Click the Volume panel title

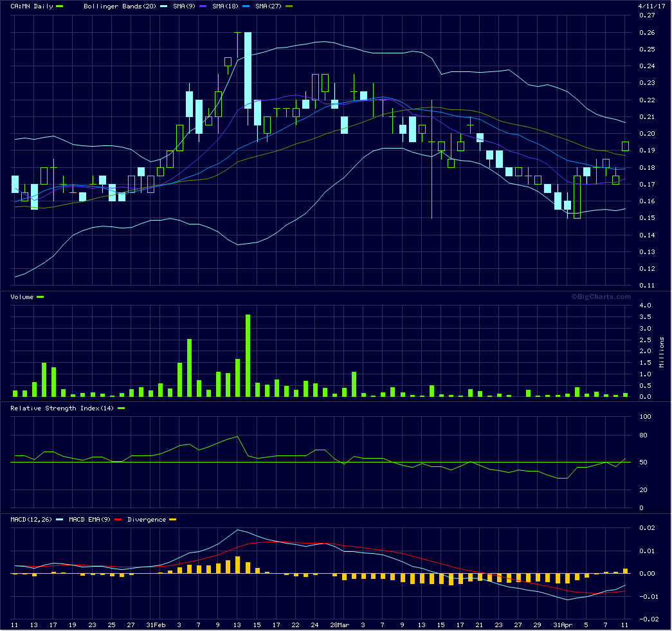23,297
